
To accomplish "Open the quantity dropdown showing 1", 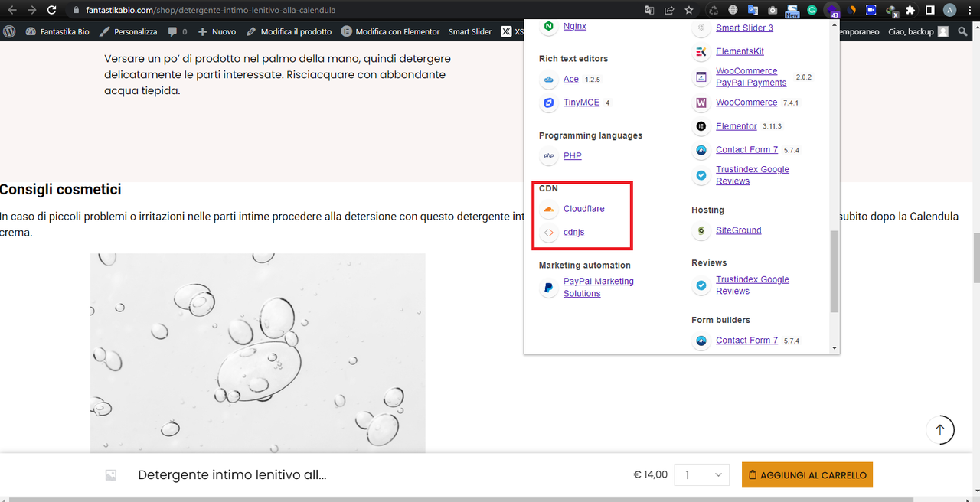I will tap(701, 475).
